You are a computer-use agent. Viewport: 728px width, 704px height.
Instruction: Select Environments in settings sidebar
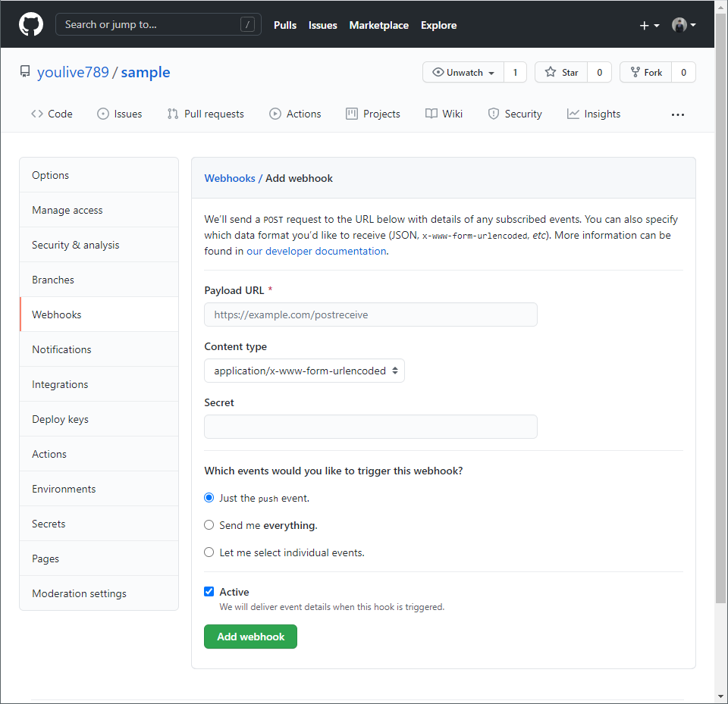coord(99,488)
